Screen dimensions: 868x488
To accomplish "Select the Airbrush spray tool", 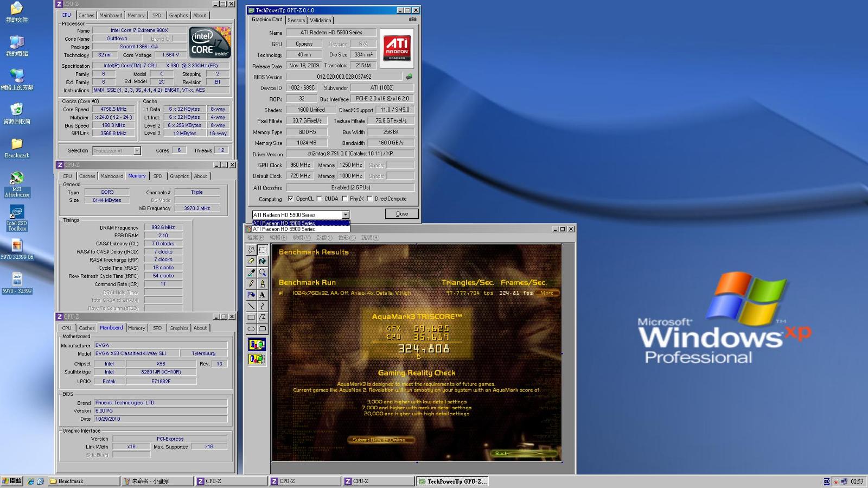I will pos(251,295).
